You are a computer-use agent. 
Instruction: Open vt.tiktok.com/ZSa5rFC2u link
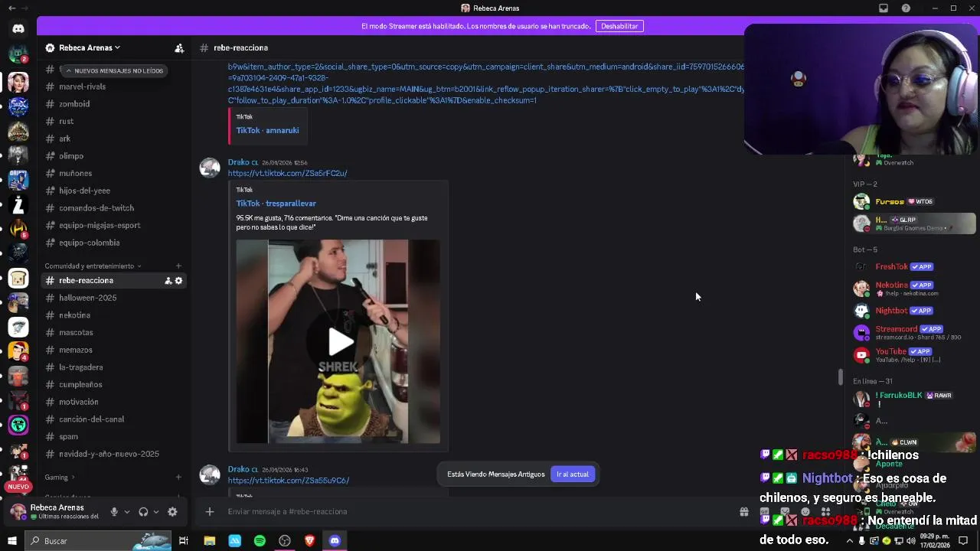point(287,174)
